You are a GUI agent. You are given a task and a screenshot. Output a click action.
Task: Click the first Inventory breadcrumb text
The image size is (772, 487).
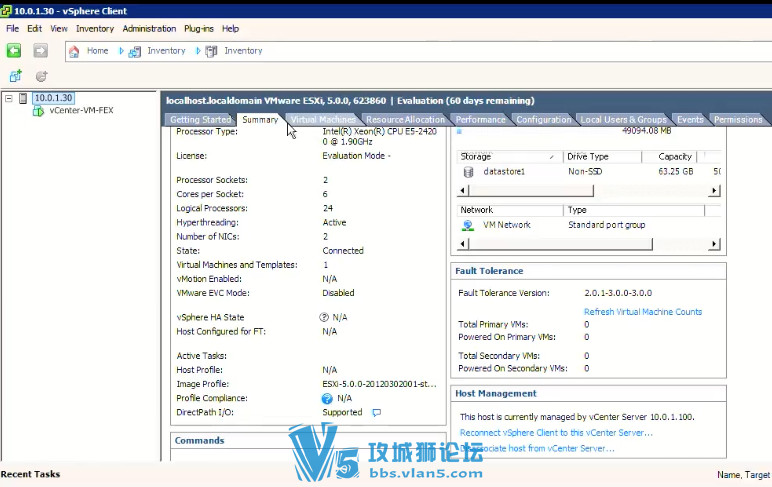pyautogui.click(x=166, y=51)
